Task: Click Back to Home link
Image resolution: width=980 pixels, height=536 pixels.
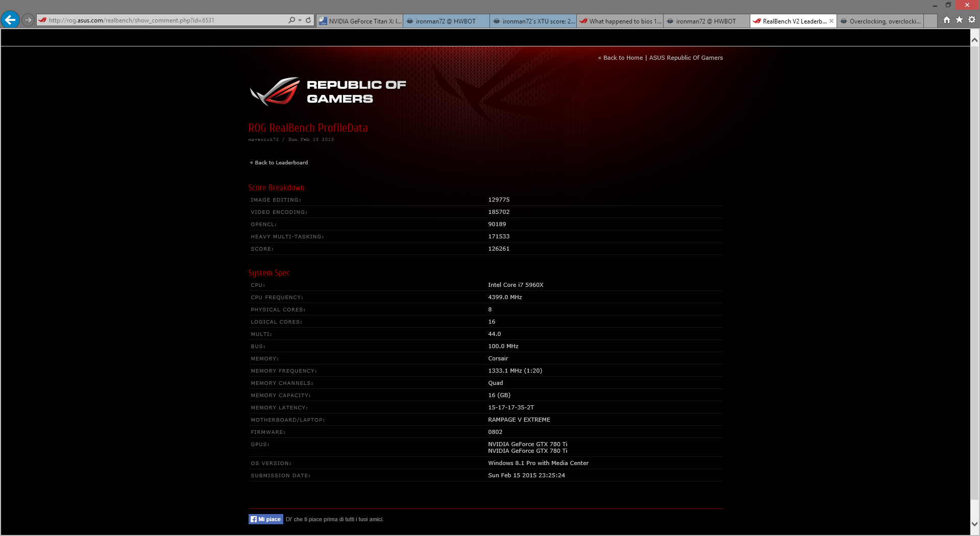Action: (x=623, y=58)
